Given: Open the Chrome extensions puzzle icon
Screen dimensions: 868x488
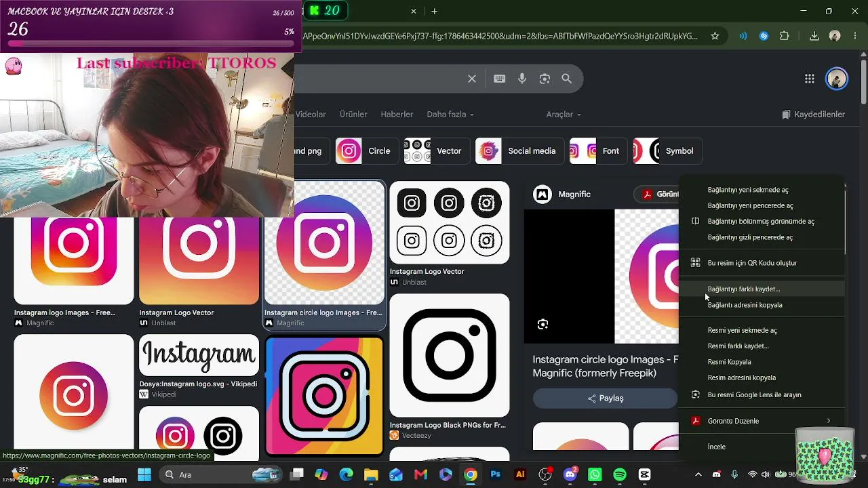Looking at the screenshot, I should (x=785, y=36).
